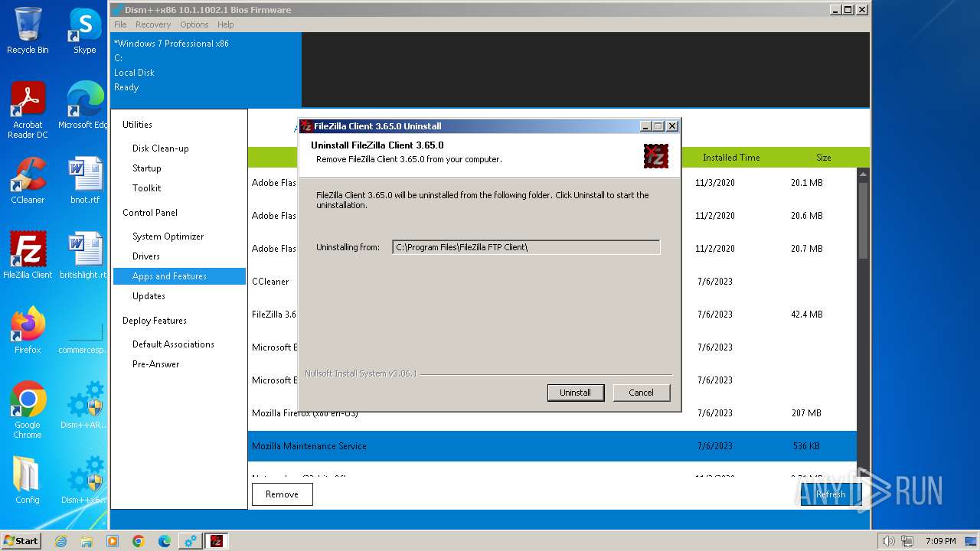Switch to the Dism++ taskbar button
This screenshot has height=551, width=980.
tap(190, 541)
